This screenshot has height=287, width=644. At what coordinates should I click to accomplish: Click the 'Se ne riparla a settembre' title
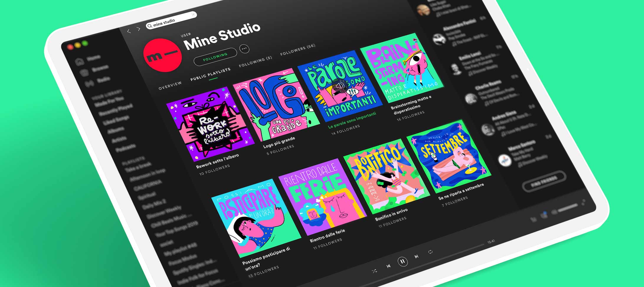click(461, 192)
